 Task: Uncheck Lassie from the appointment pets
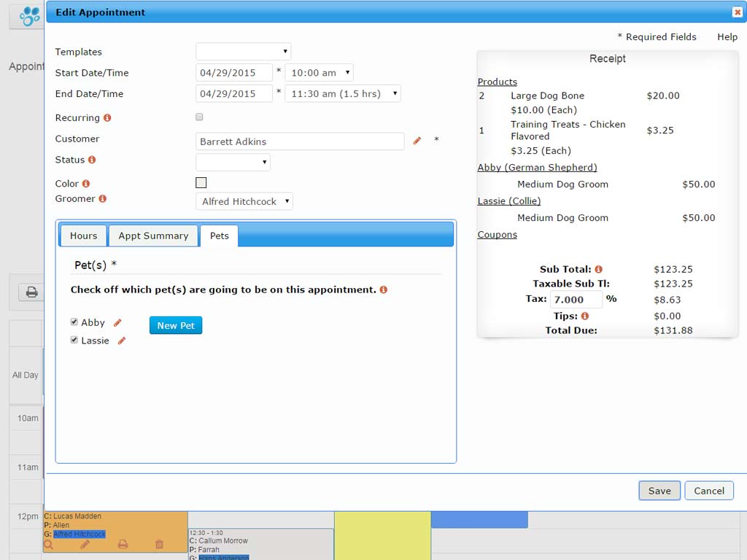[74, 340]
